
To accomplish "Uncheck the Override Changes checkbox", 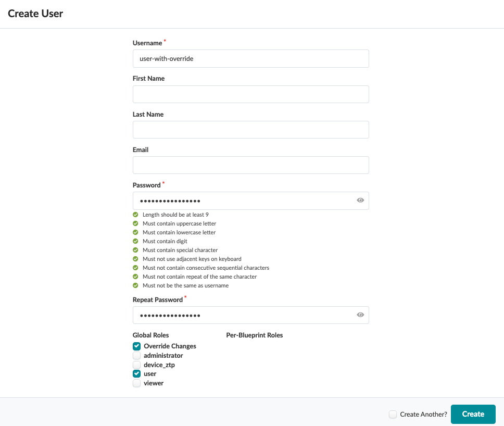I will pos(136,346).
